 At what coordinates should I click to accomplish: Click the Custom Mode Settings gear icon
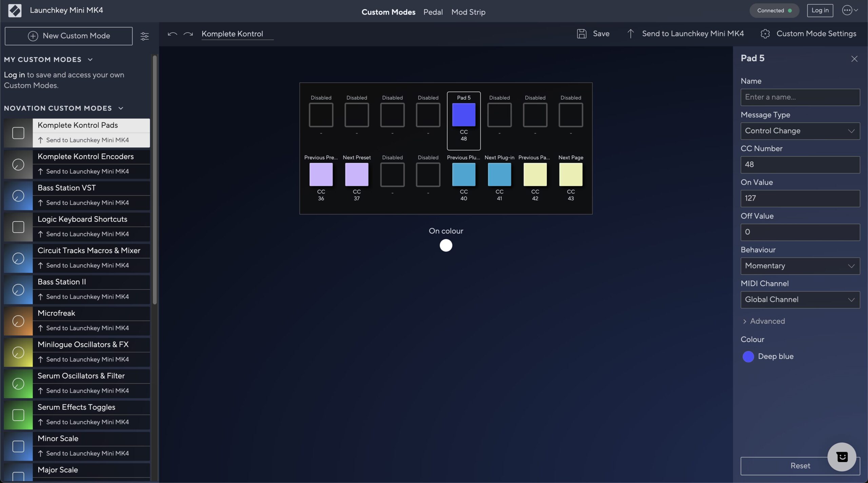tap(765, 34)
